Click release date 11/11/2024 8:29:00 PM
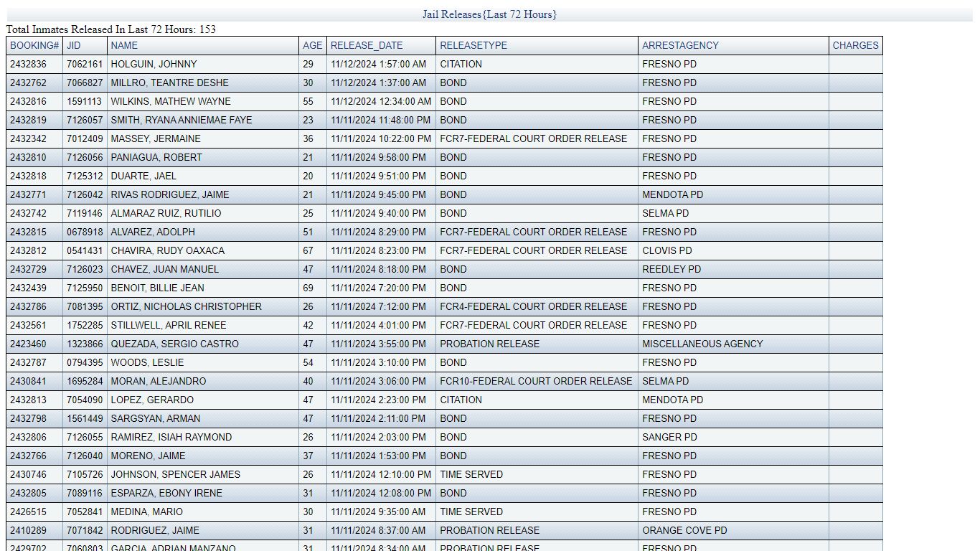Image resolution: width=980 pixels, height=551 pixels. tap(378, 232)
